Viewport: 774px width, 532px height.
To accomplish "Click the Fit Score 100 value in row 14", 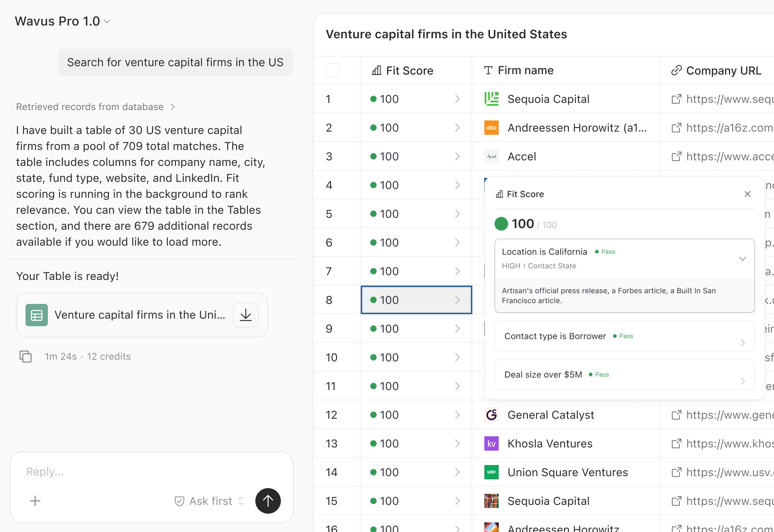I will (389, 472).
